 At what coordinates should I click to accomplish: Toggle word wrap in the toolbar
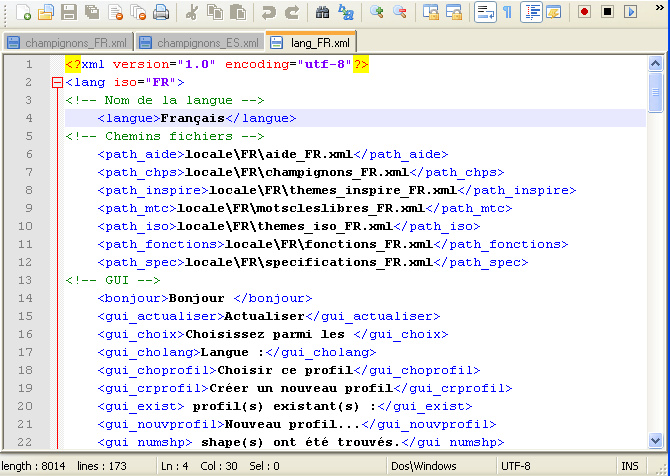(484, 13)
